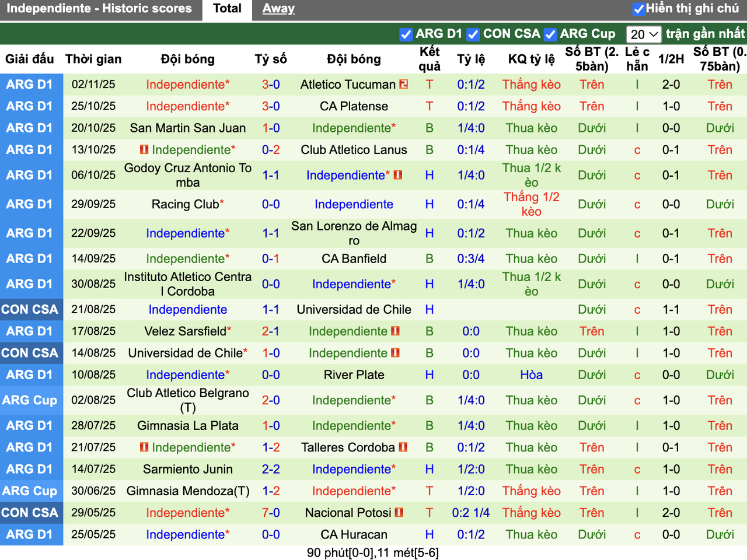
Task: Uncheck the ARG D1 league filter
Action: click(x=406, y=34)
